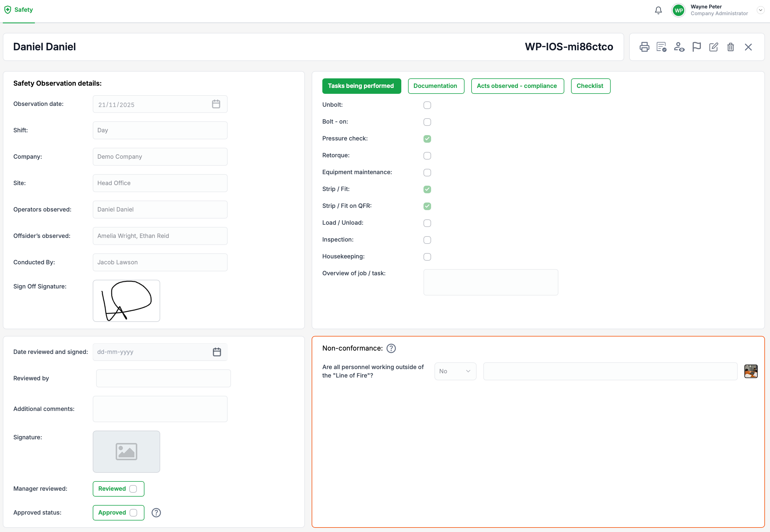The width and height of the screenshot is (770, 532).
Task: Click the flag icon
Action: 697,47
